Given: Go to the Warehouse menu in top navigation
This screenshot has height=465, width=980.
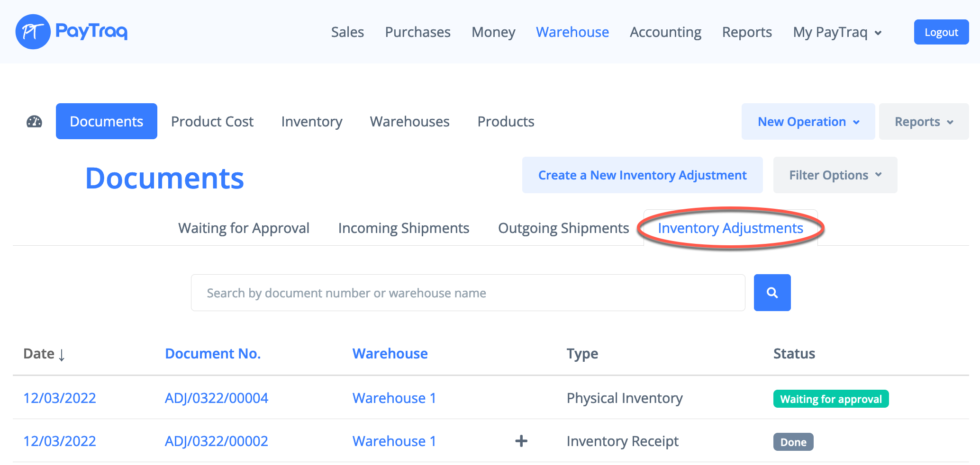Looking at the screenshot, I should click(572, 32).
